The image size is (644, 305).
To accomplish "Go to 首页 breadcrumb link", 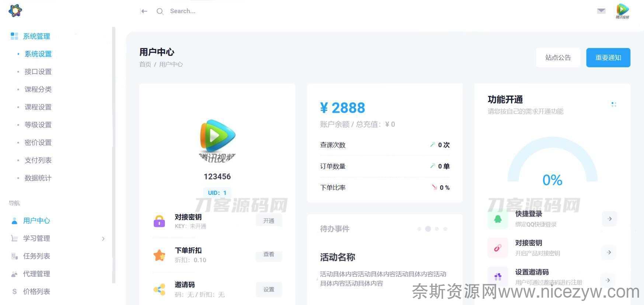I will pos(145,64).
